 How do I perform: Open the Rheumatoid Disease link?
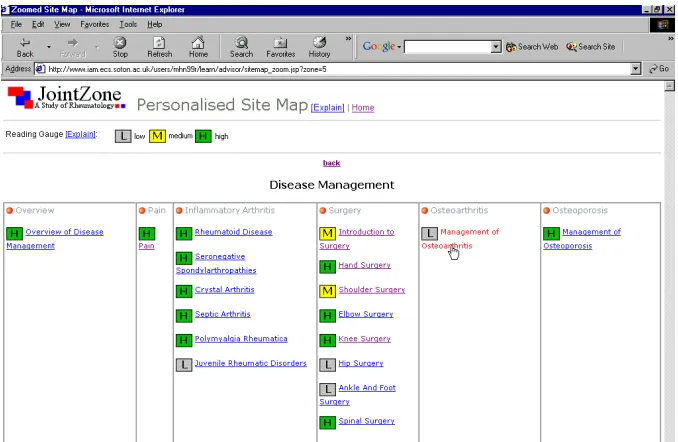coord(233,232)
